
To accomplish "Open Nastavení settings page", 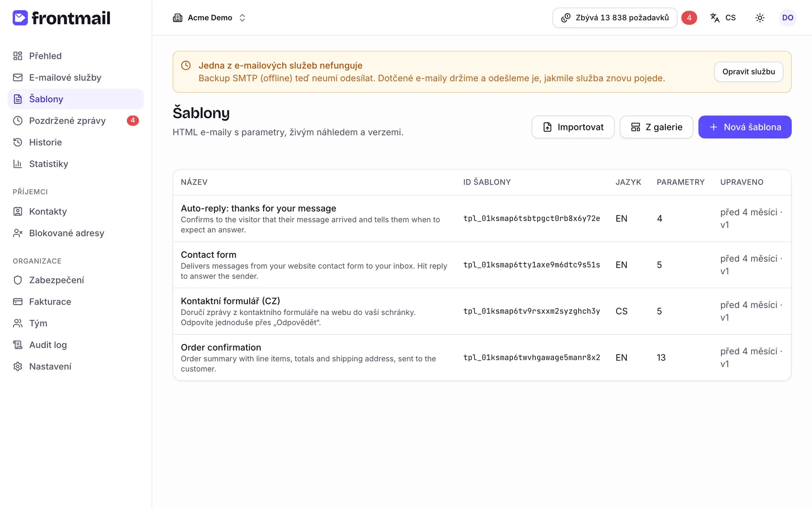I will pos(76,366).
